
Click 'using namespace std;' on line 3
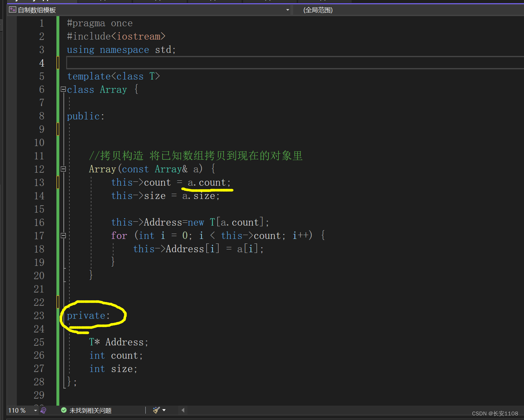click(x=121, y=50)
